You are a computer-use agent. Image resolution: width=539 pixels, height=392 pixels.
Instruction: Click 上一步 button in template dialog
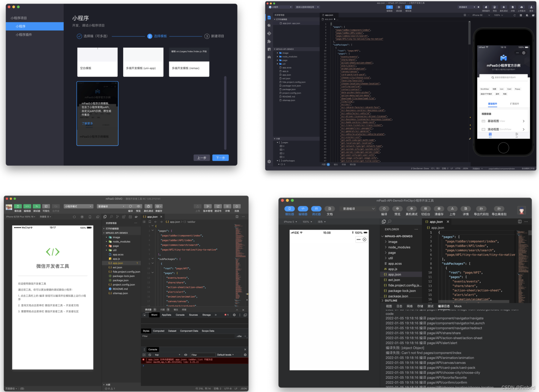click(202, 158)
